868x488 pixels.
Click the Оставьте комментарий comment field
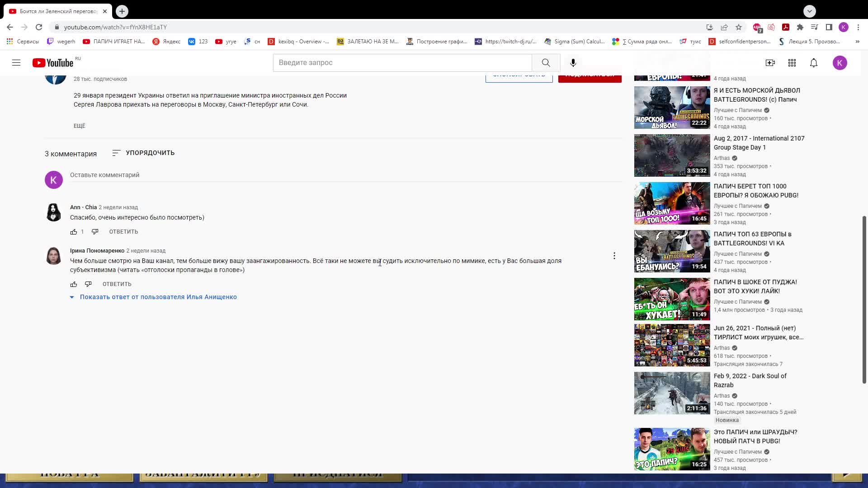346,175
